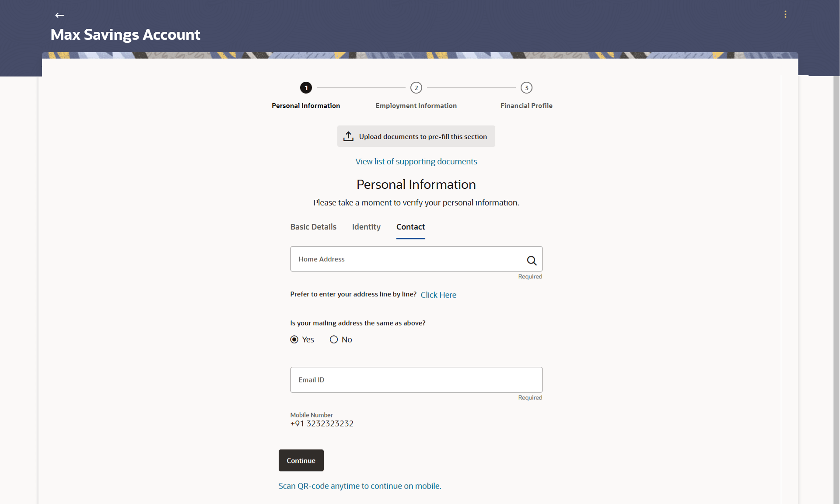Image resolution: width=840 pixels, height=504 pixels.
Task: Switch to the Basic Details tab
Action: coord(313,227)
